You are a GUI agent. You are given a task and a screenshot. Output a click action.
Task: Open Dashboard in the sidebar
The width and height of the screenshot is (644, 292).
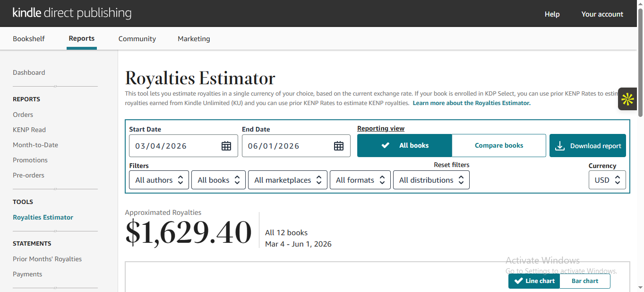coord(29,72)
